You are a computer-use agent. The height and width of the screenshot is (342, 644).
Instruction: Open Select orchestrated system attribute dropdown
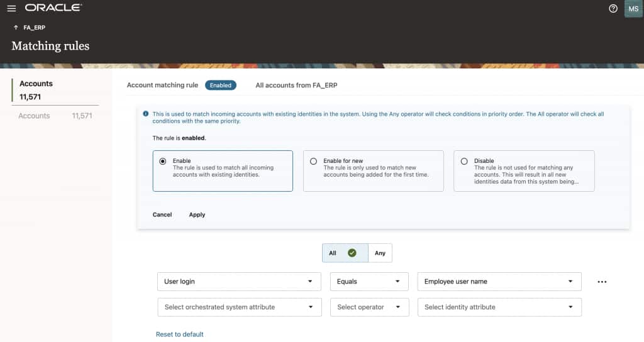tap(239, 307)
